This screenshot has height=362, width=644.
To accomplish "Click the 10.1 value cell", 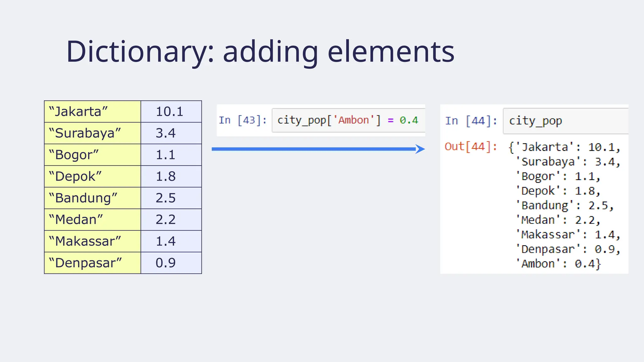I will 171,112.
